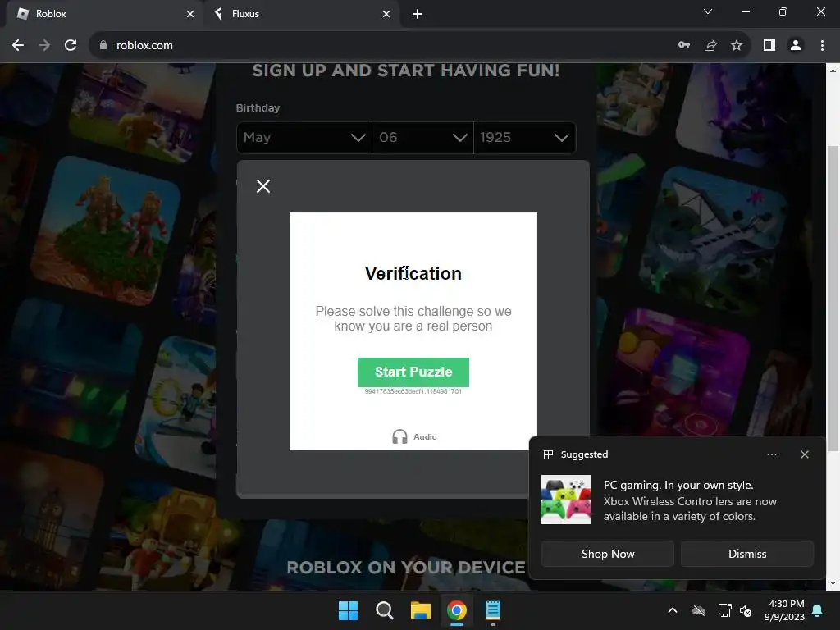The height and width of the screenshot is (630, 840).
Task: Click the scrollbar down arrow
Action: click(833, 583)
